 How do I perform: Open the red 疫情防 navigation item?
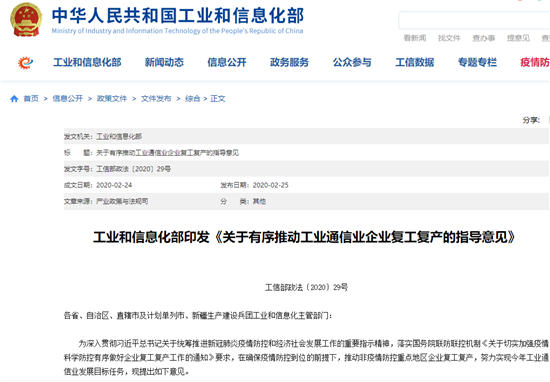pos(535,62)
